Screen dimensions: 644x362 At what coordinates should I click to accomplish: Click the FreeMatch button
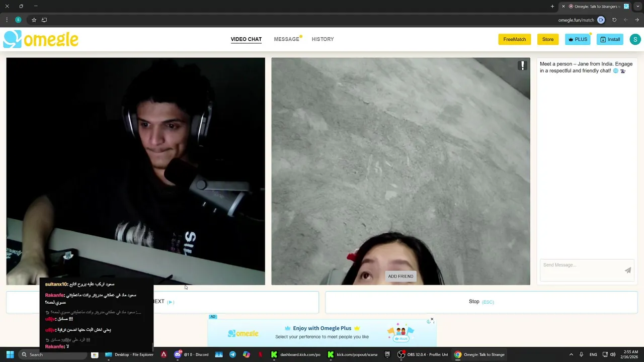point(515,39)
